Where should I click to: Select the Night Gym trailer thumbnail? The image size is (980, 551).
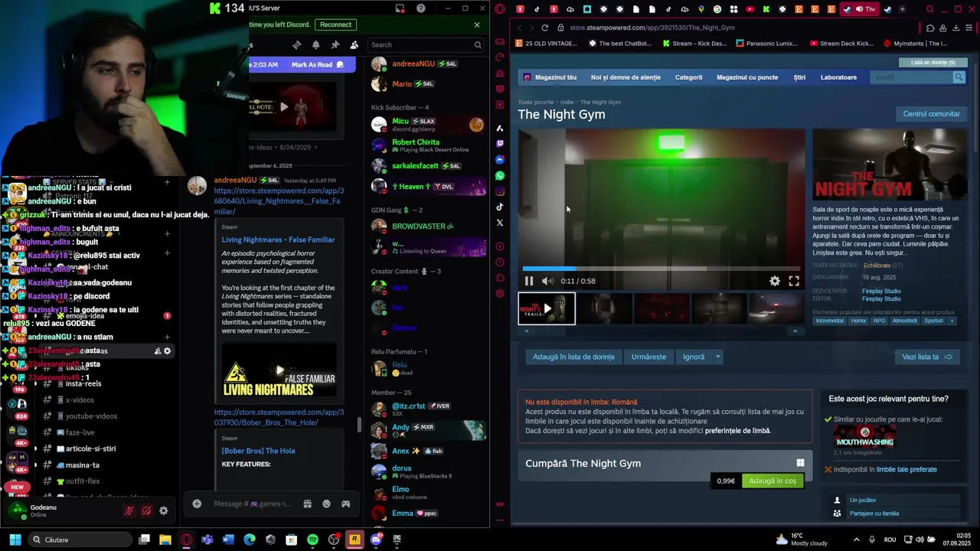[x=547, y=309]
